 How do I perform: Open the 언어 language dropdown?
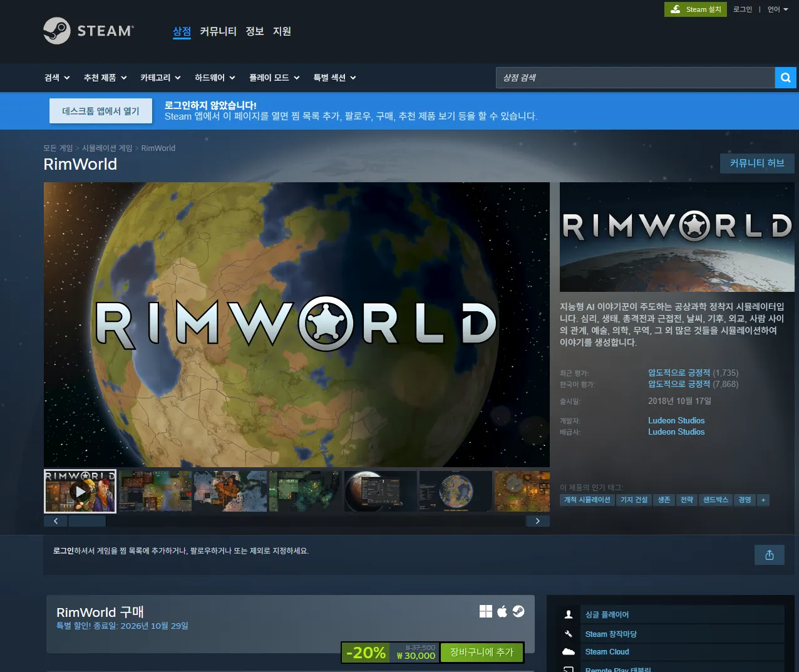778,9
